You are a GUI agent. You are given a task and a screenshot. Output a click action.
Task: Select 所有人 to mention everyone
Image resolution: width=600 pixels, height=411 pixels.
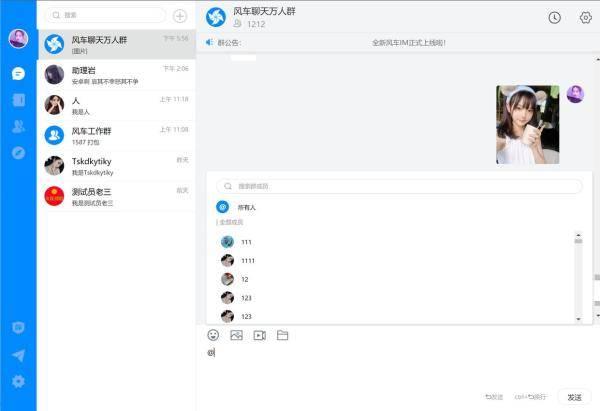[x=246, y=207]
